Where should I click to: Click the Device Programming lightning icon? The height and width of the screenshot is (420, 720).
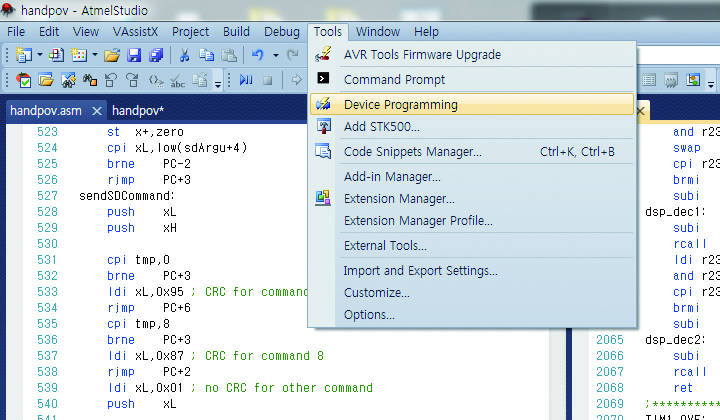(x=323, y=104)
